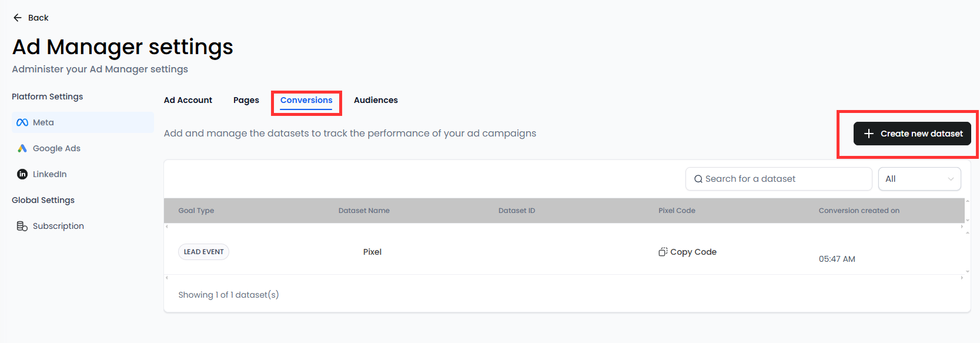Click the Dataset Name column header
Viewport: 980px width, 343px height.
[x=364, y=211]
